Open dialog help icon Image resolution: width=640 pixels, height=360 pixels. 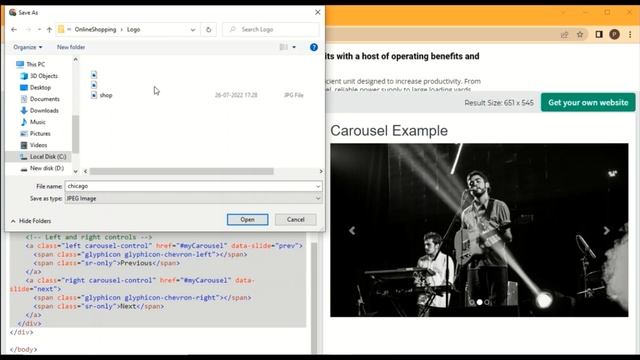pyautogui.click(x=313, y=47)
